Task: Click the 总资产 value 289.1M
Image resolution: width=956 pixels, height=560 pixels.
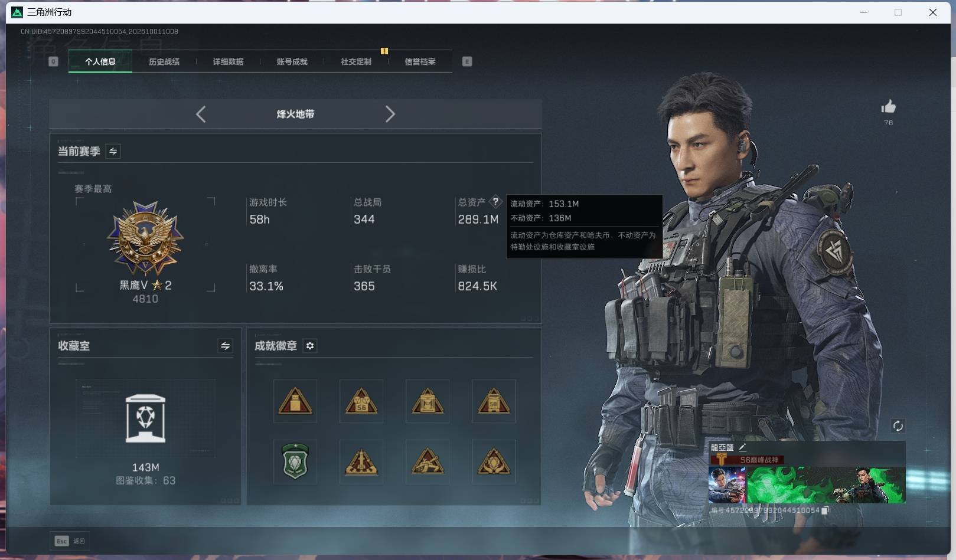Action: point(478,220)
